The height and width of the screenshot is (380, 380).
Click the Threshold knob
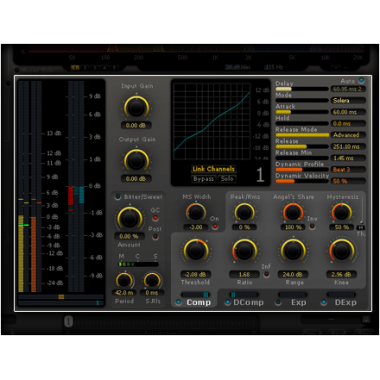pyautogui.click(x=196, y=251)
